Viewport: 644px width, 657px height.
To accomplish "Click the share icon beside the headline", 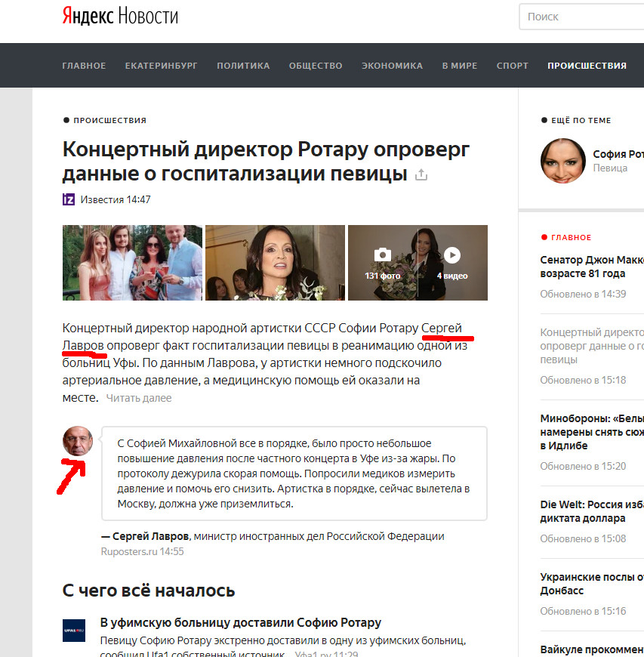I will click(x=421, y=174).
